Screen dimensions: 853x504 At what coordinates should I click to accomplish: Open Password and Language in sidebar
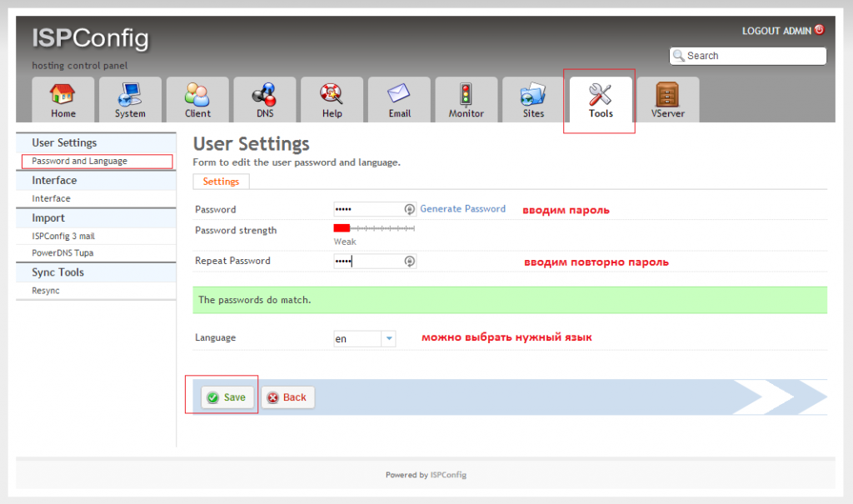pyautogui.click(x=79, y=161)
